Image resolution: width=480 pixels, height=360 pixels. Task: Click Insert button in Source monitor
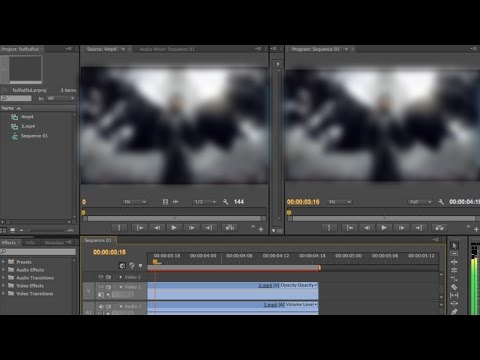[230, 228]
